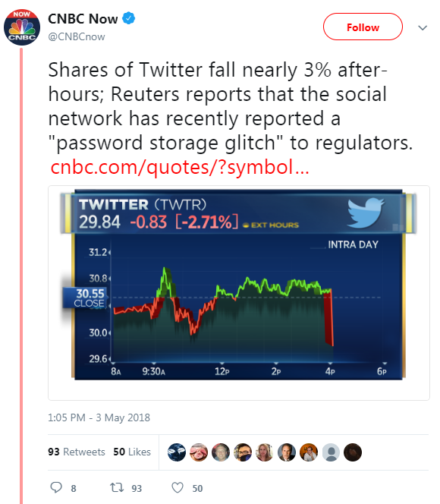Open the blonde woman's liker avatar
The width and height of the screenshot is (440, 504).
(x=265, y=452)
